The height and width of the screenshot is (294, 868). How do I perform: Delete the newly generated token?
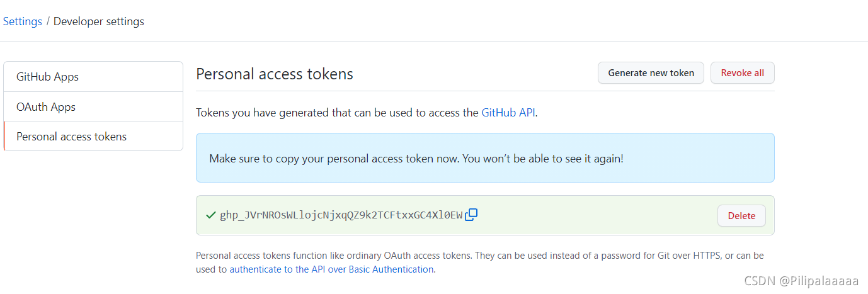(741, 215)
